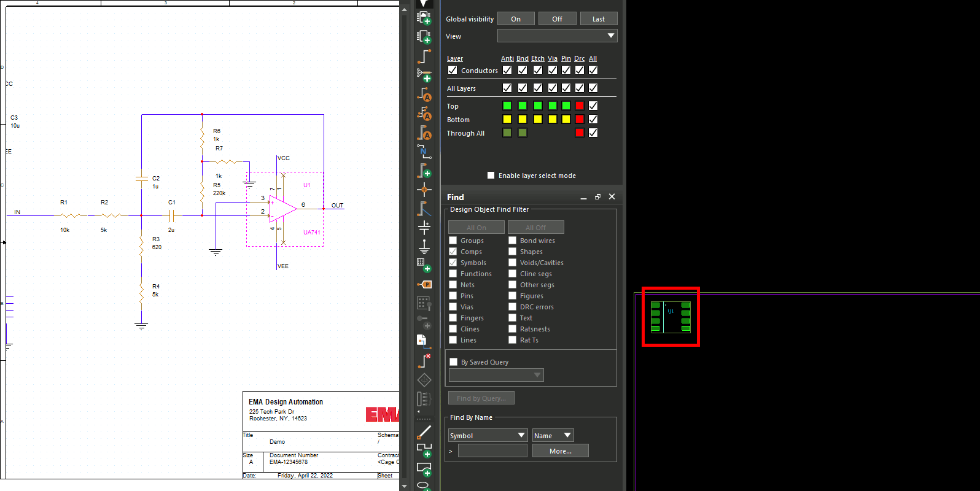Select the Place Rectangle tool

click(x=424, y=470)
